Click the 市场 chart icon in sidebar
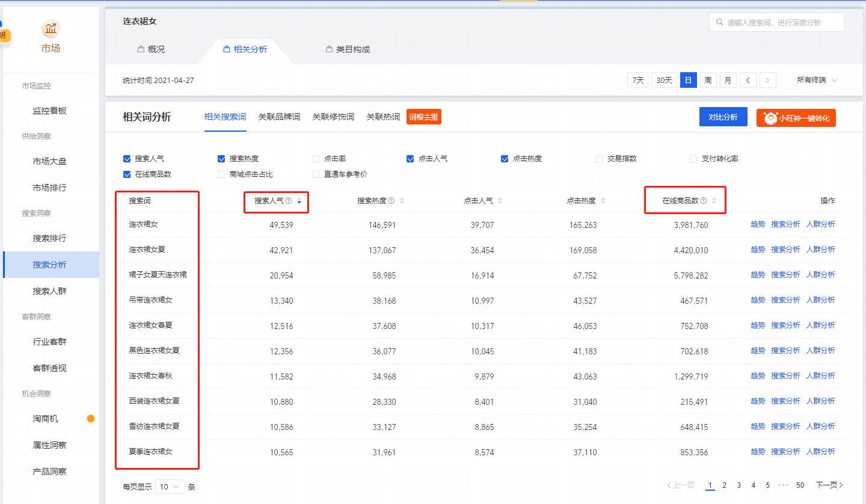The image size is (866, 504). coord(51,28)
